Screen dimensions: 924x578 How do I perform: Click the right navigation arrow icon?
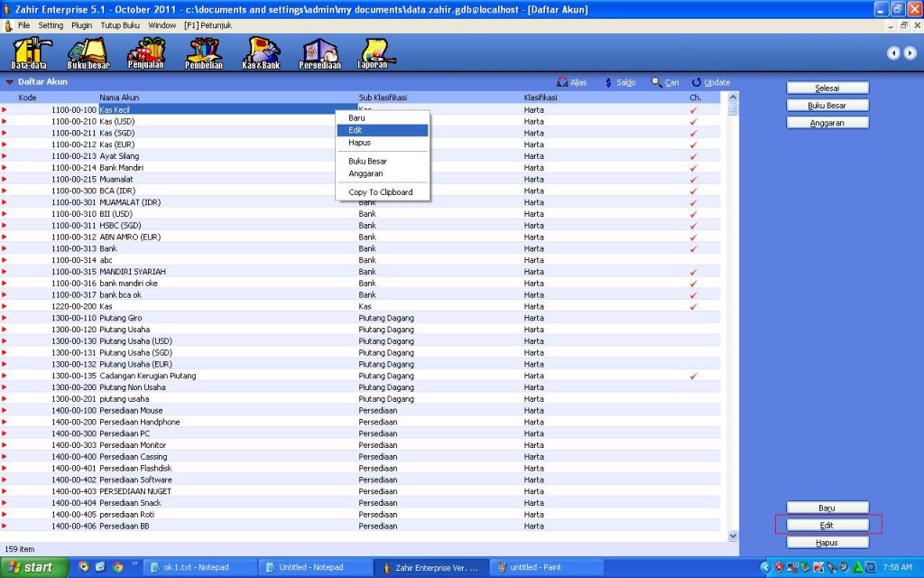(910, 53)
